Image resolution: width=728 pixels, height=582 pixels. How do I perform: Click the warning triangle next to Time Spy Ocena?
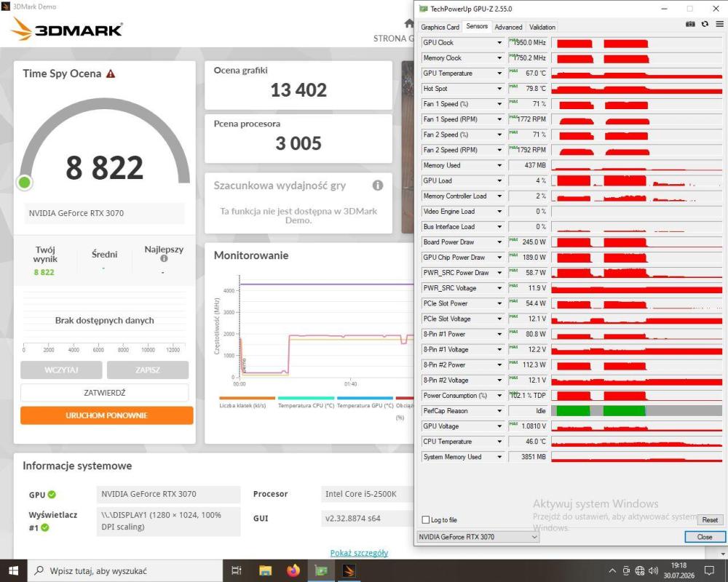111,73
